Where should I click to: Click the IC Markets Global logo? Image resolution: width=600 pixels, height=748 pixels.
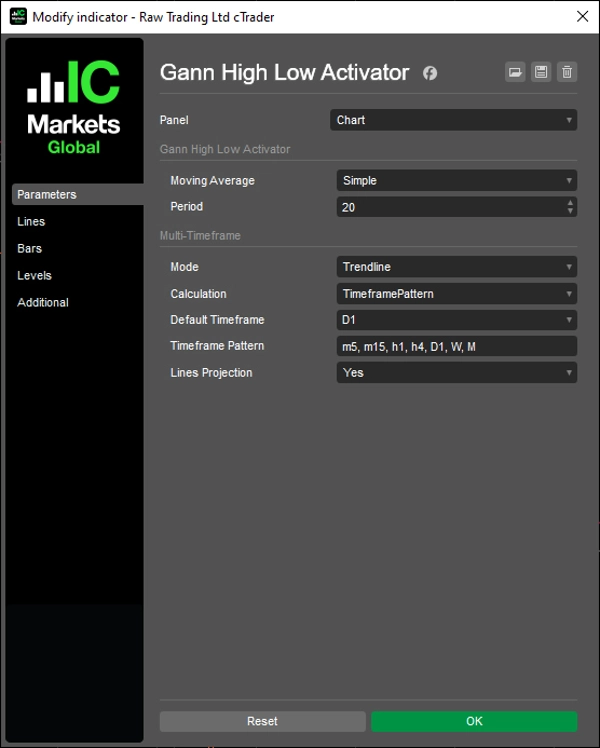pyautogui.click(x=73, y=109)
